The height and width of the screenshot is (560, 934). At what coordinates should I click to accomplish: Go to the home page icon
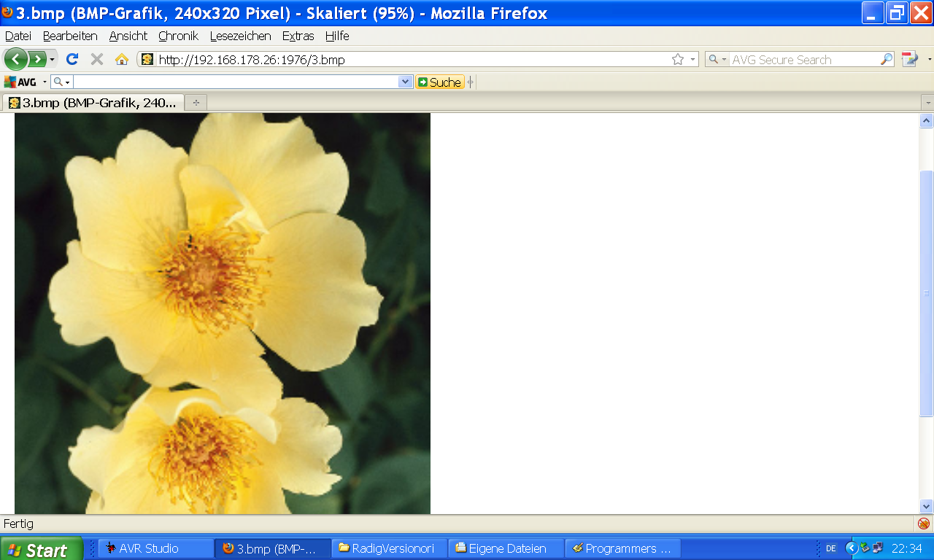pos(122,59)
